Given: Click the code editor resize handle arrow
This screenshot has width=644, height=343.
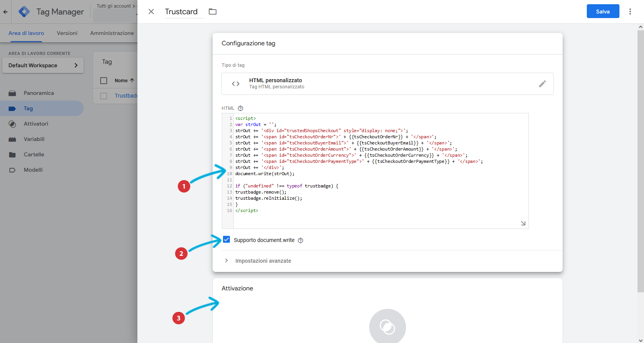Looking at the screenshot, I should pyautogui.click(x=523, y=223).
